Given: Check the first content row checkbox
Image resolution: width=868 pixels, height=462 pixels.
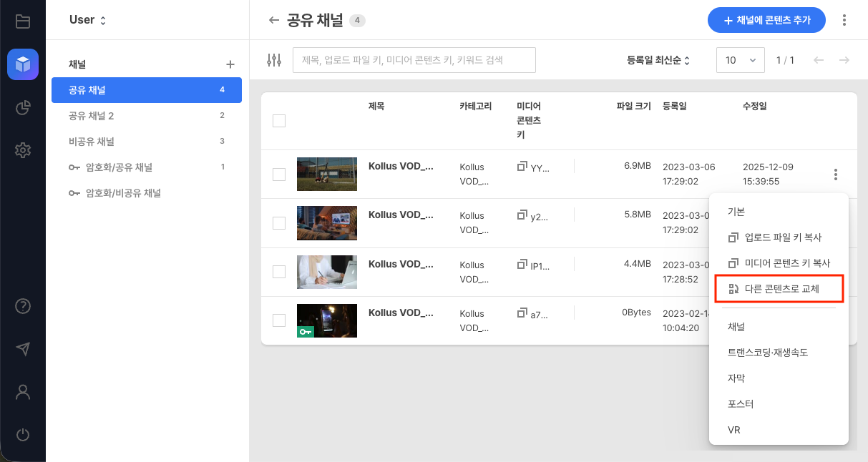Looking at the screenshot, I should (279, 175).
